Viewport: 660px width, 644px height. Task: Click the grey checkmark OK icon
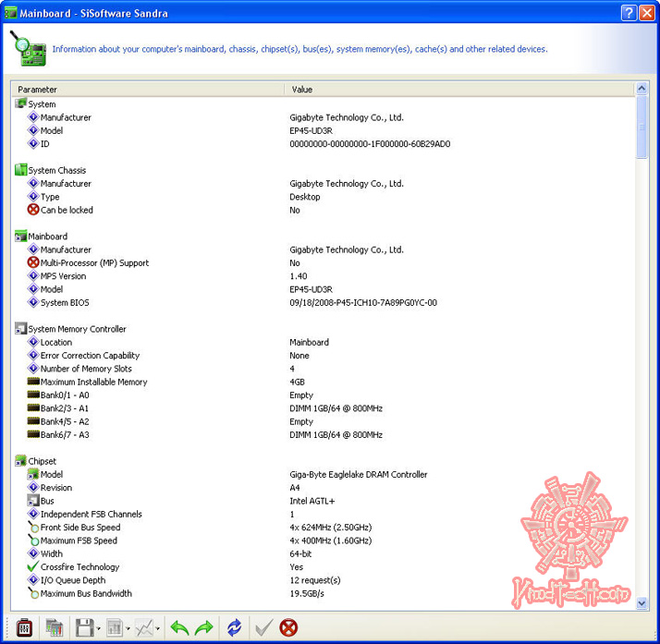264,627
